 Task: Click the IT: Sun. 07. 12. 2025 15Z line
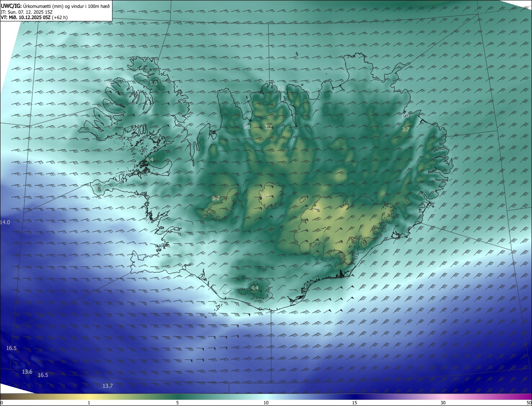27,12
